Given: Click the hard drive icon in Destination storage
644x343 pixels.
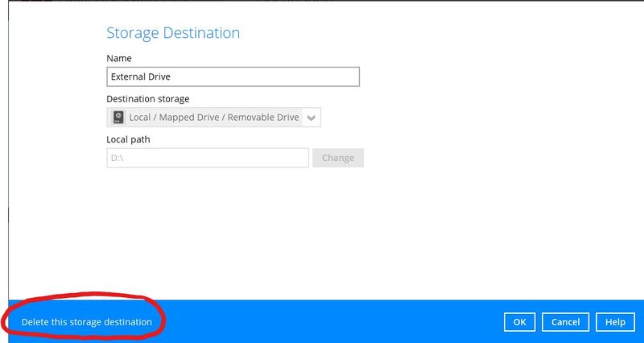Looking at the screenshot, I should point(118,118).
